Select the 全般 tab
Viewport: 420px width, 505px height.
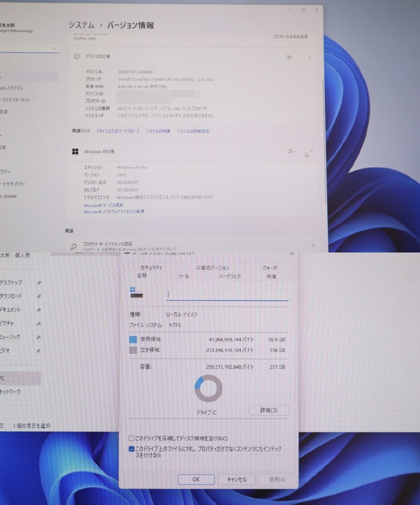click(x=142, y=276)
